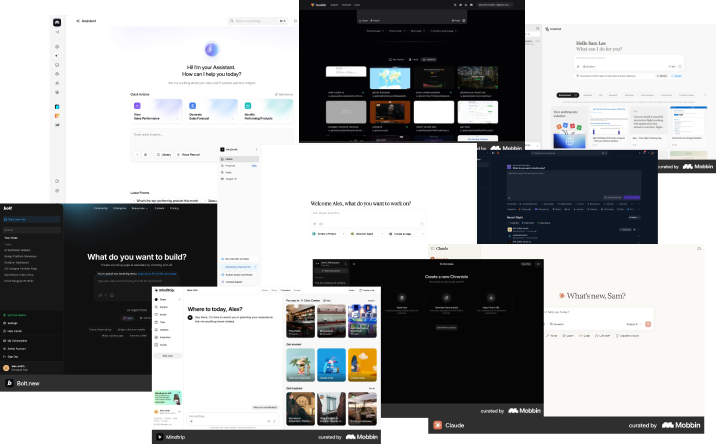Click New chat in the Mindtrip sidebar
716x445 pixels.
pos(168,356)
